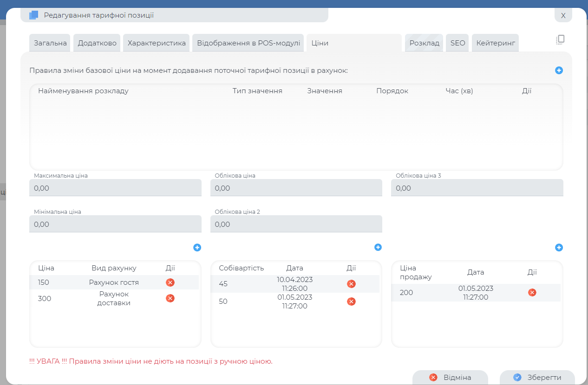Image resolution: width=588 pixels, height=385 pixels.
Task: Add new sale price entry
Action: pos(559,248)
